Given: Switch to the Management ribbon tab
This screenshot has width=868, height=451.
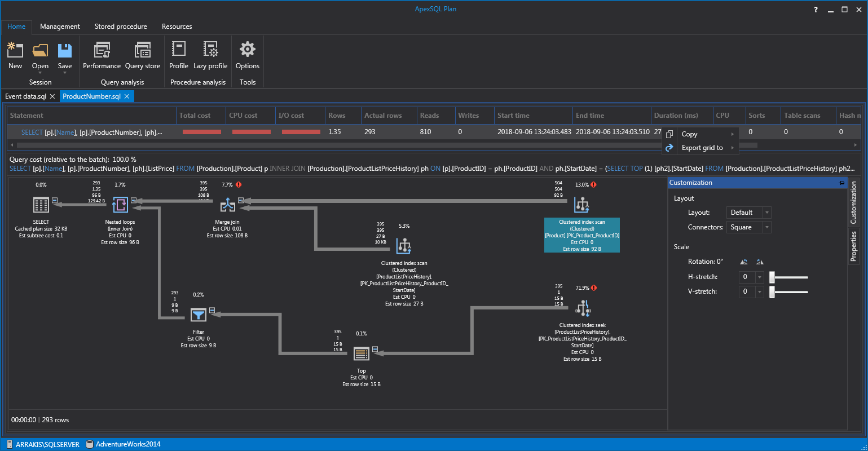Looking at the screenshot, I should [60, 26].
